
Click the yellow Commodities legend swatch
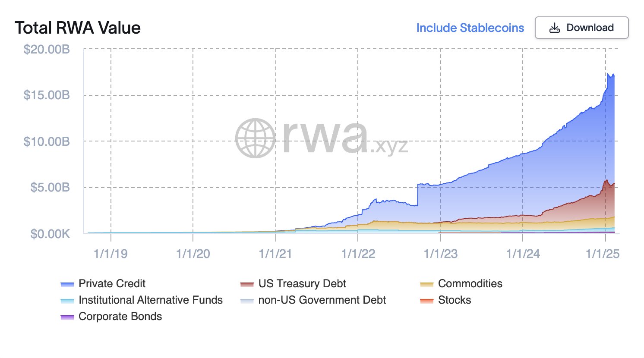(426, 284)
